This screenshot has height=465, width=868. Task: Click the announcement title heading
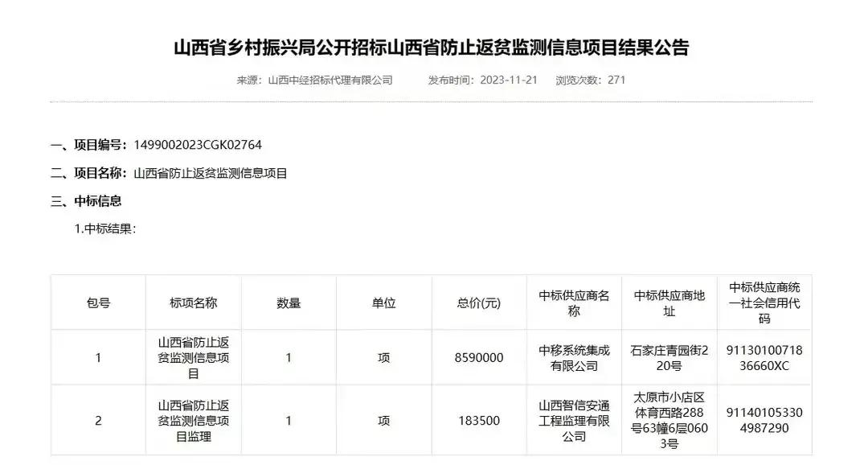tap(432, 47)
